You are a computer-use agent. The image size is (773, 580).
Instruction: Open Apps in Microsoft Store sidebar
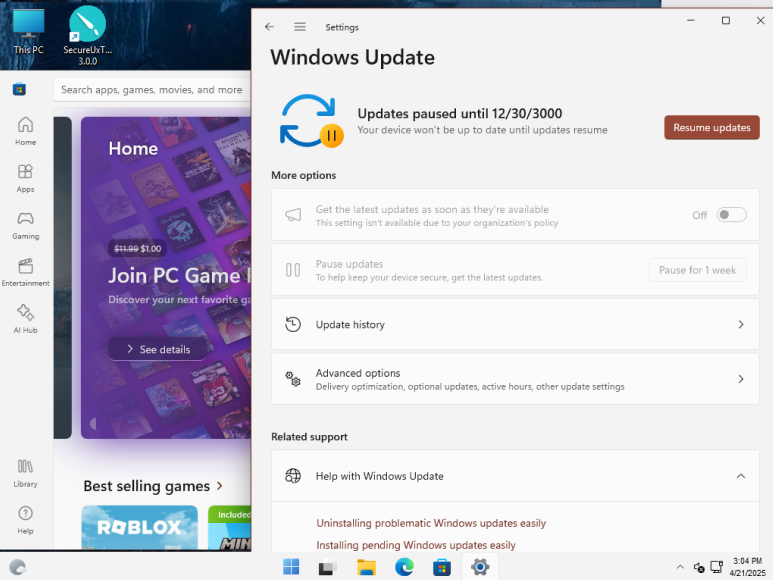(x=26, y=178)
